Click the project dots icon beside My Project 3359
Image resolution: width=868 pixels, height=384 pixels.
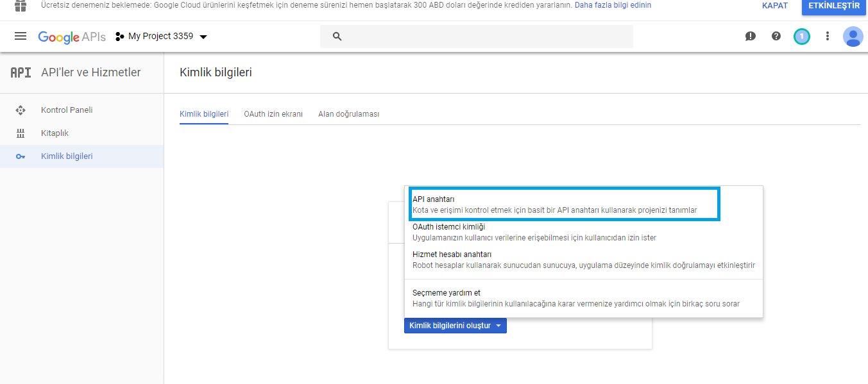click(119, 37)
